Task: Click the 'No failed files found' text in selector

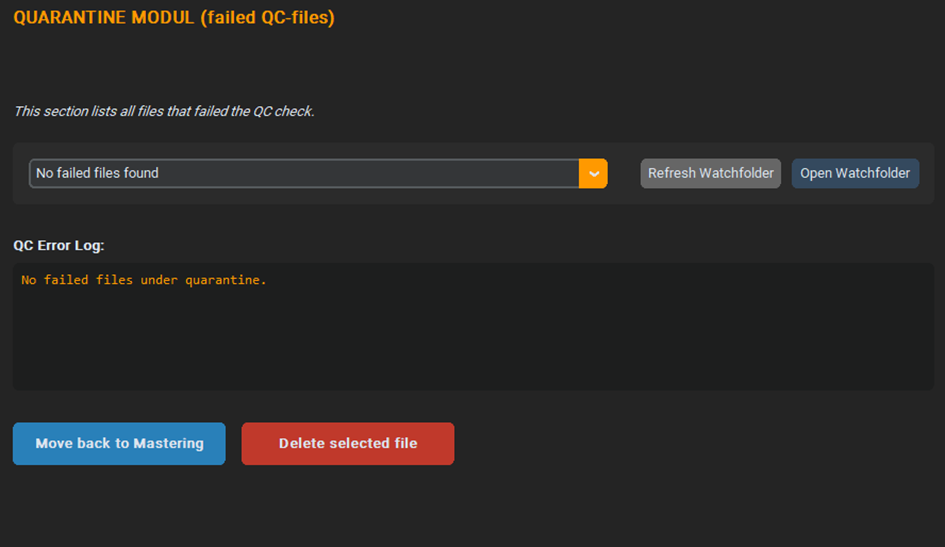Action: click(x=97, y=173)
